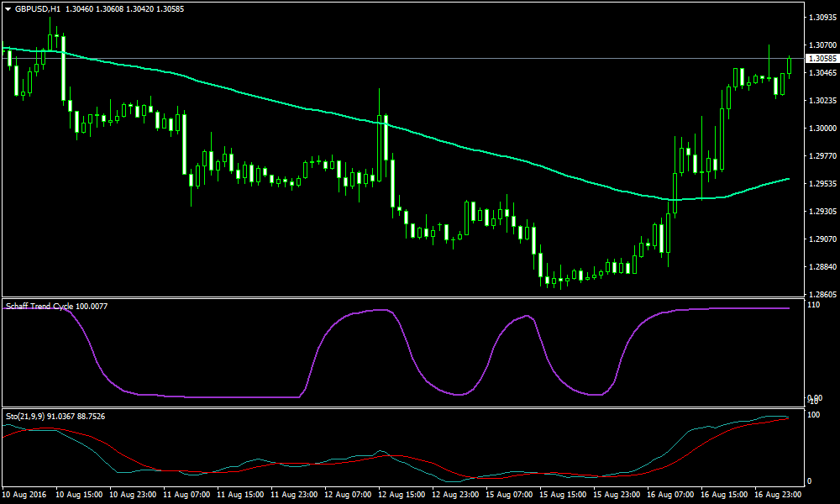Image resolution: width=840 pixels, height=504 pixels.
Task: Open the dropdown triangle beside GBPUSD,H1
Action: click(x=8, y=8)
